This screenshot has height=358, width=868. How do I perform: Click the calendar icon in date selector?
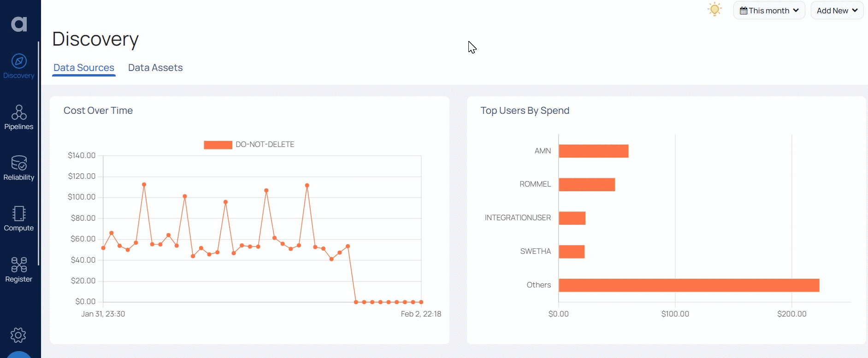click(744, 11)
